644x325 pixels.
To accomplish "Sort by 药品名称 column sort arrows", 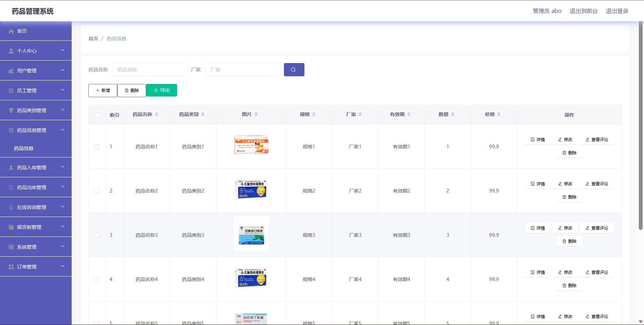I will click(157, 114).
